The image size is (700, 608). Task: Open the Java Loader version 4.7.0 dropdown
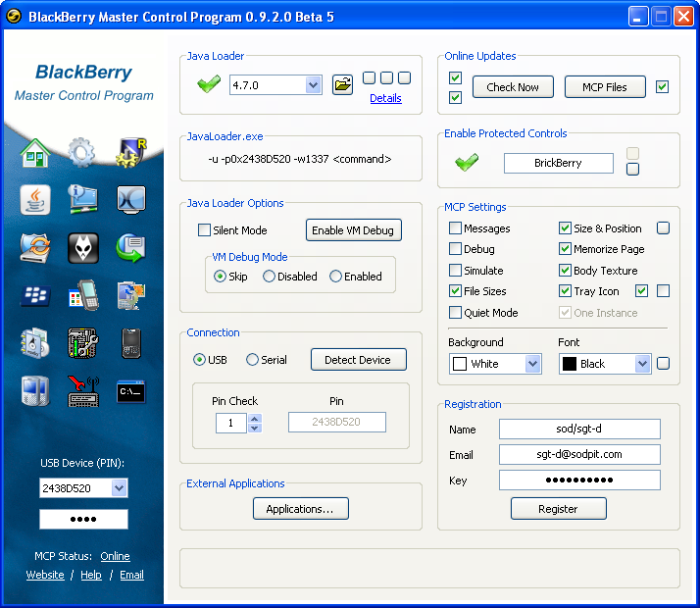tap(313, 84)
